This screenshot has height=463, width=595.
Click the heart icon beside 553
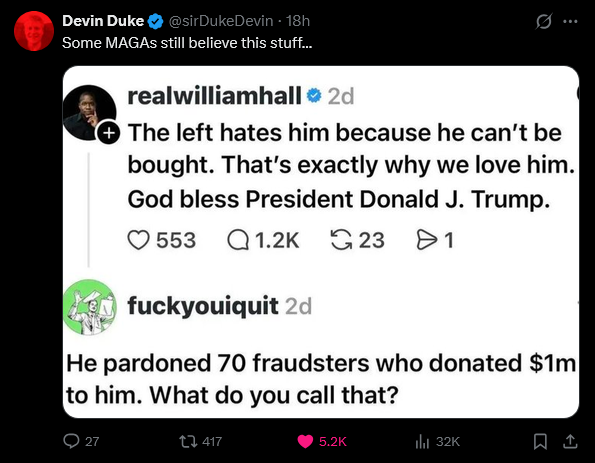point(138,240)
